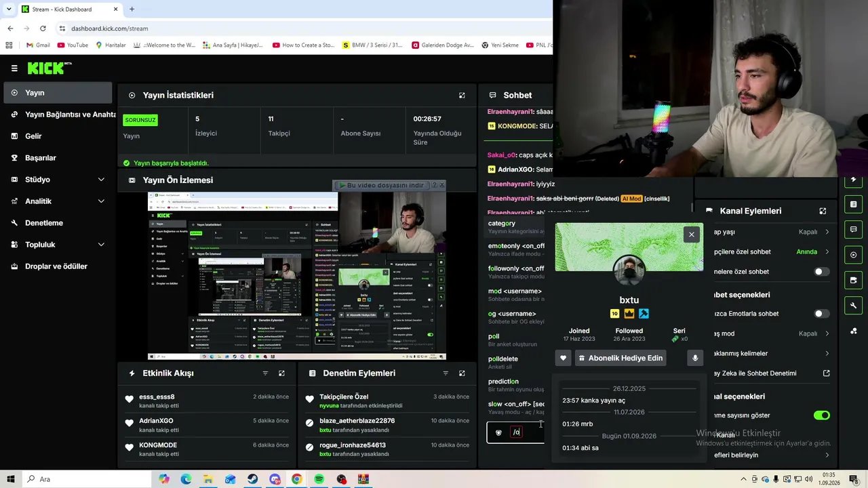The height and width of the screenshot is (488, 868).
Task: Click the three-dots icon in right rail
Action: pos(853,331)
